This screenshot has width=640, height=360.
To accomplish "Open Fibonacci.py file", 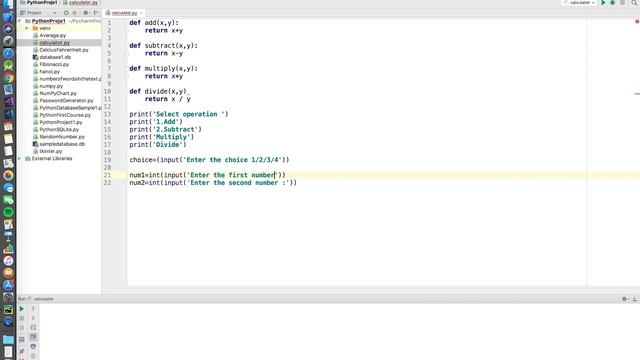I will pos(54,64).
